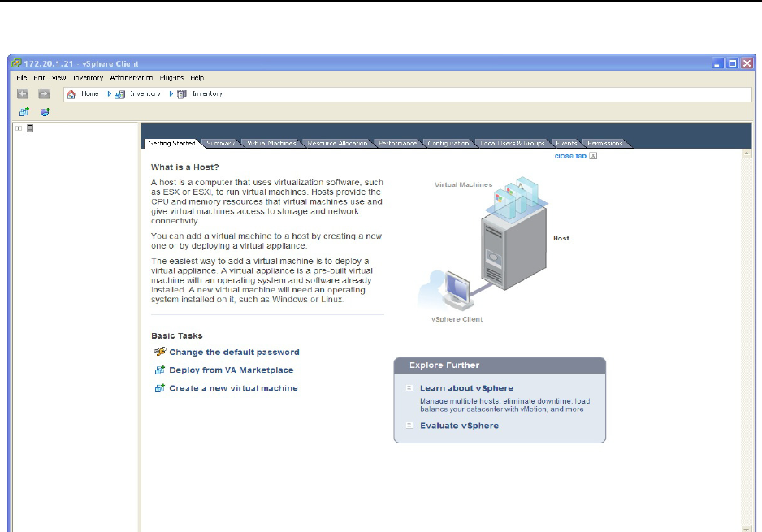This screenshot has height=532, width=762.
Task: Open the View menu
Action: [x=58, y=78]
